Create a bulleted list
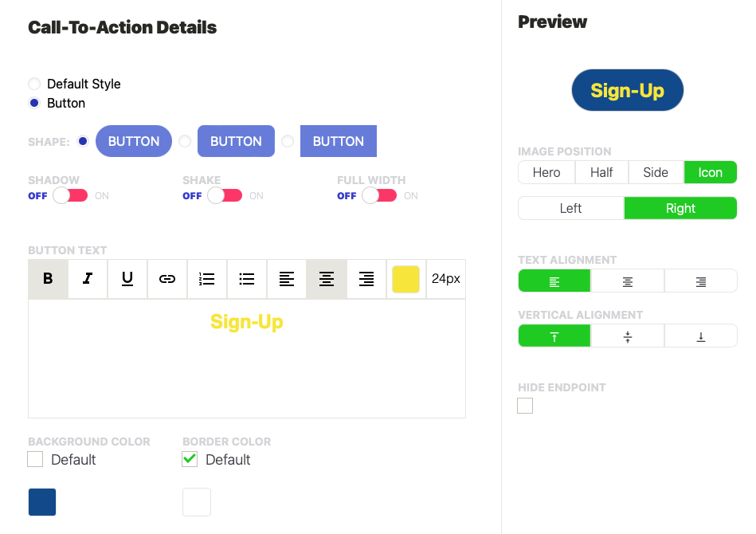Image resolution: width=756 pixels, height=534 pixels. (x=247, y=279)
